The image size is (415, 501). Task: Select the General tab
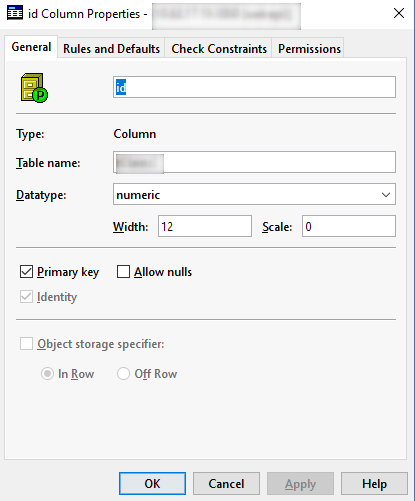coord(31,47)
